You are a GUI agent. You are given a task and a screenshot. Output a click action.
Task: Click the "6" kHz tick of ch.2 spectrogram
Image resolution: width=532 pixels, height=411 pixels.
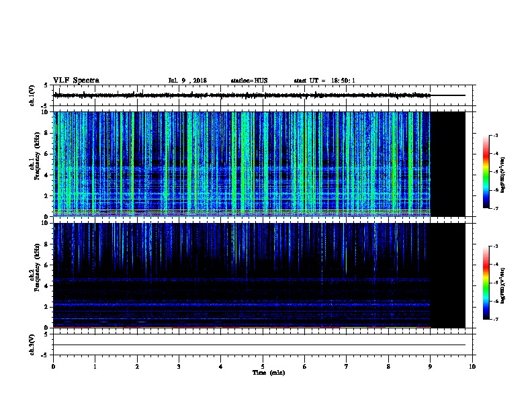(46, 265)
